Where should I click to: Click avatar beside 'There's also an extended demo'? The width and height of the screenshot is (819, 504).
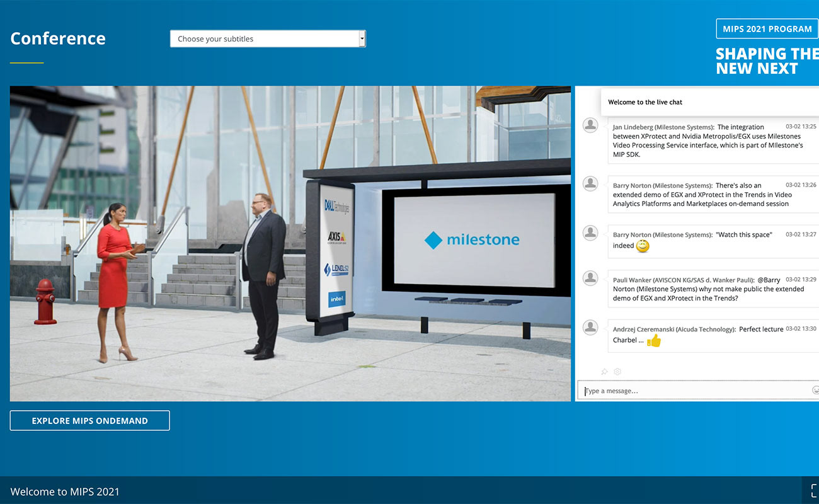[590, 183]
